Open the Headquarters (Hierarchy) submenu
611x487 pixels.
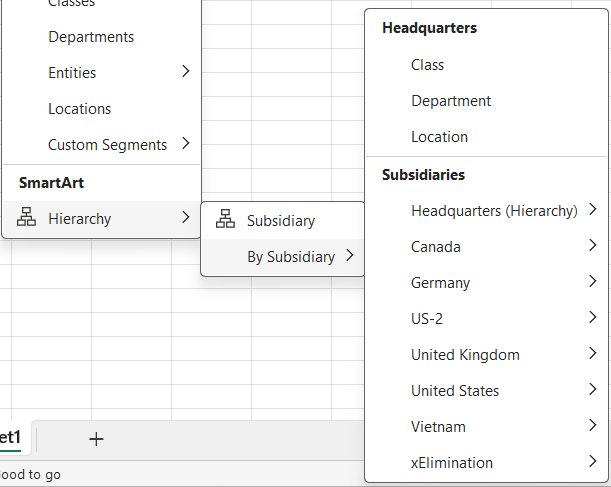click(x=494, y=211)
